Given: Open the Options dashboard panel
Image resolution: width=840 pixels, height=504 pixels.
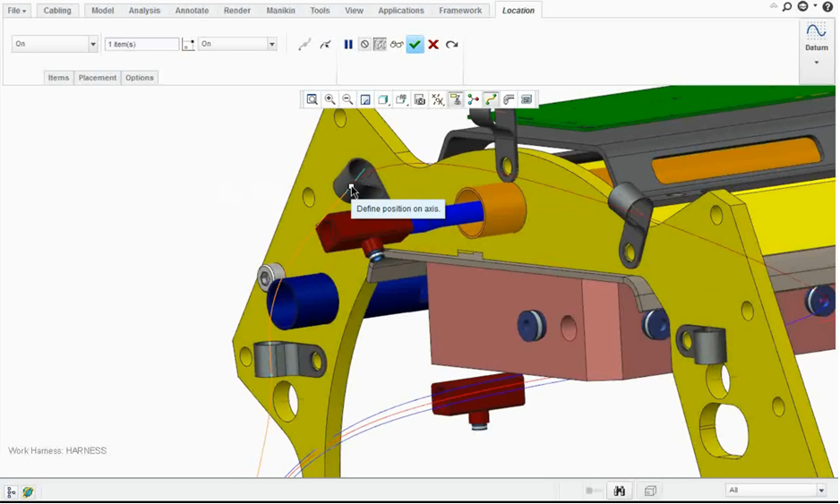Looking at the screenshot, I should (x=140, y=78).
